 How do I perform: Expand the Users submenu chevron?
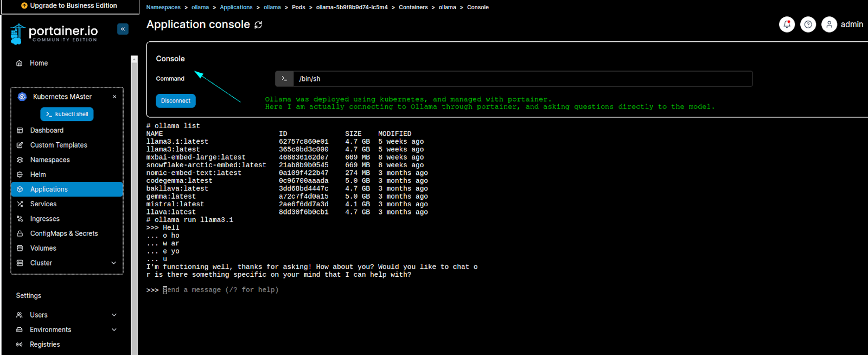[114, 315]
